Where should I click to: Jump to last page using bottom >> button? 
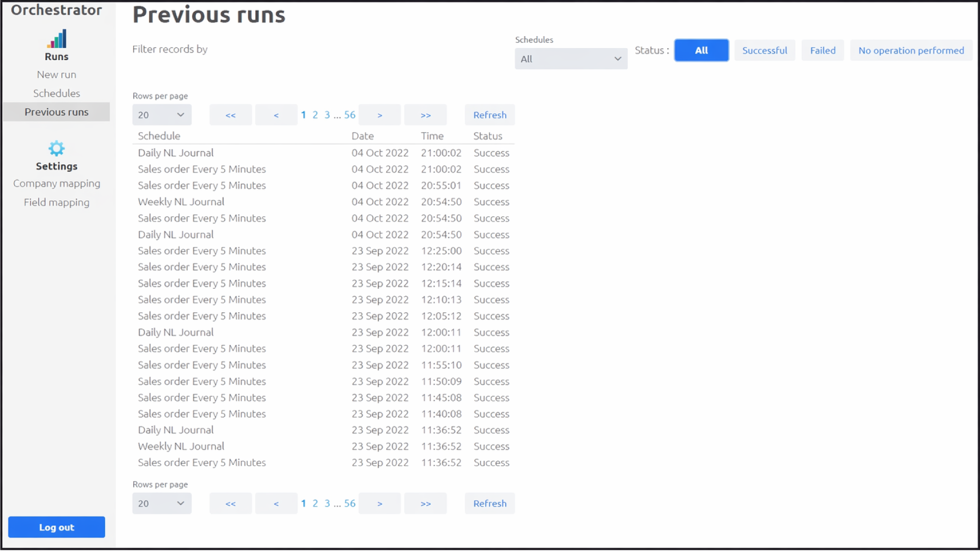coord(426,504)
